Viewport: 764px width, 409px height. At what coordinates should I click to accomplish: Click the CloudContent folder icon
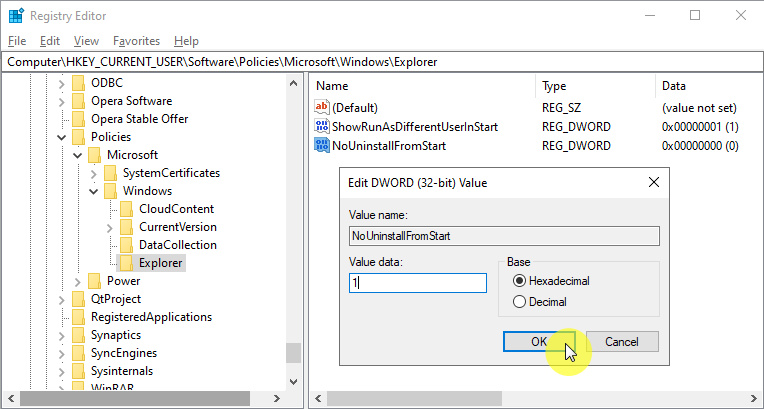point(126,209)
